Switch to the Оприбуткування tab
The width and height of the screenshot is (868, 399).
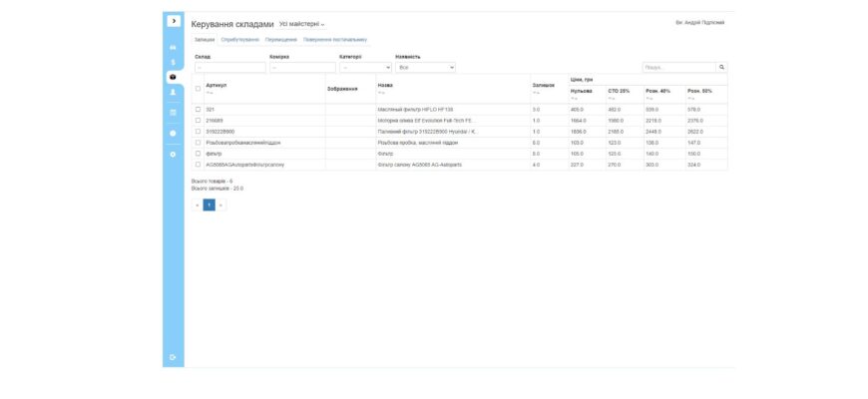(240, 40)
